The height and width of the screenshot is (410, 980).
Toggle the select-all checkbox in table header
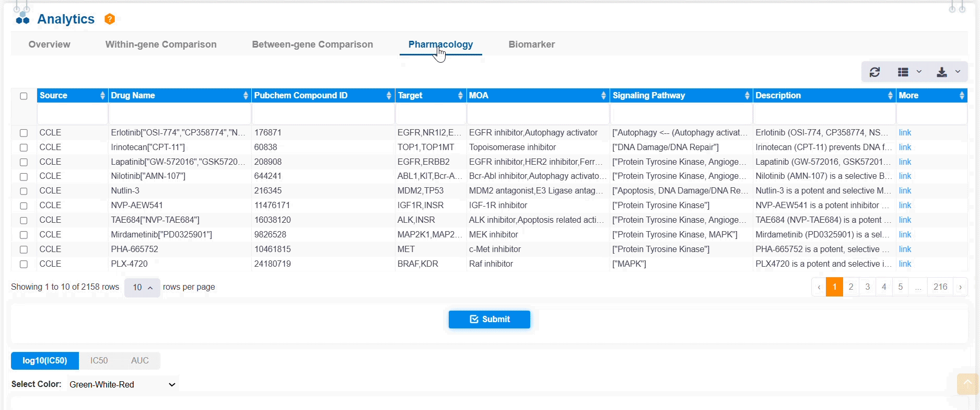24,96
